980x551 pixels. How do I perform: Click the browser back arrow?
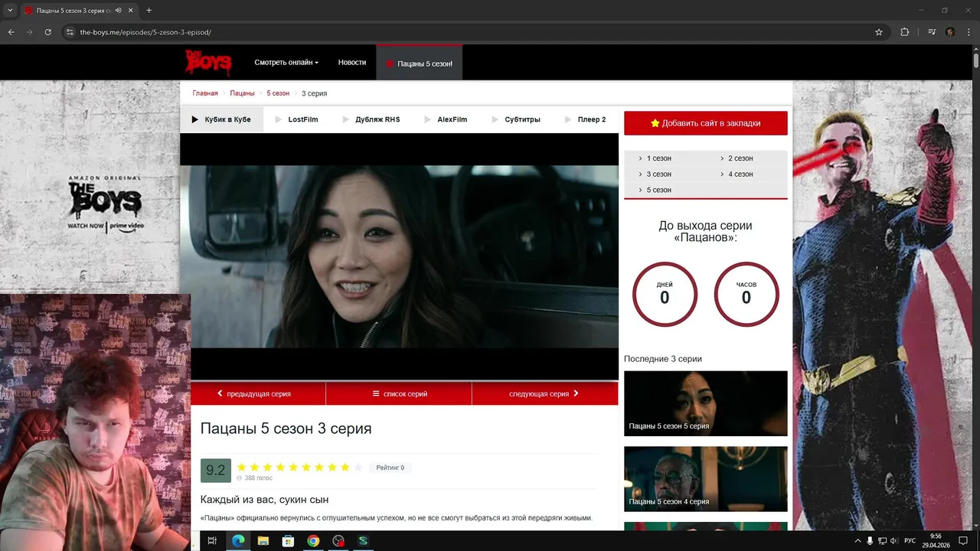[11, 32]
